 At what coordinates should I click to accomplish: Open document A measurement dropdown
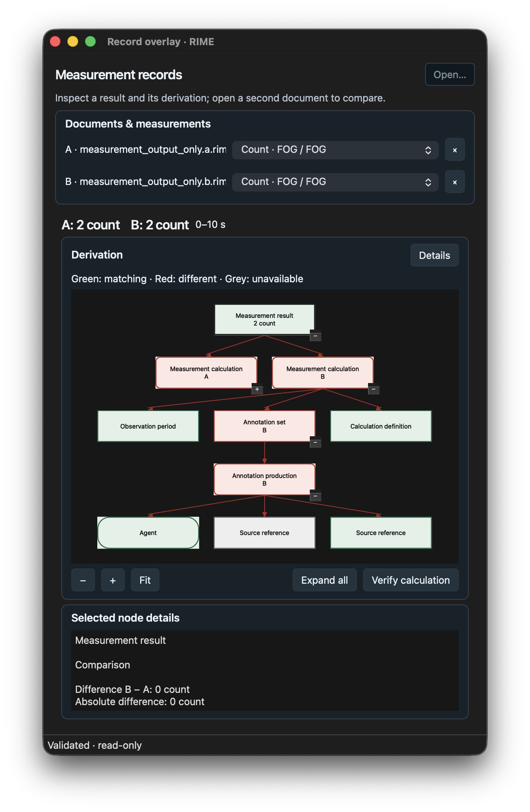(x=335, y=150)
